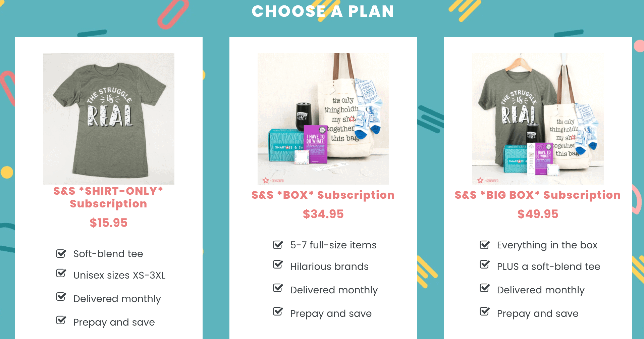The width and height of the screenshot is (644, 339).
Task: Click check icon beside BIG BOX Delivered monthly
Action: pos(485,288)
